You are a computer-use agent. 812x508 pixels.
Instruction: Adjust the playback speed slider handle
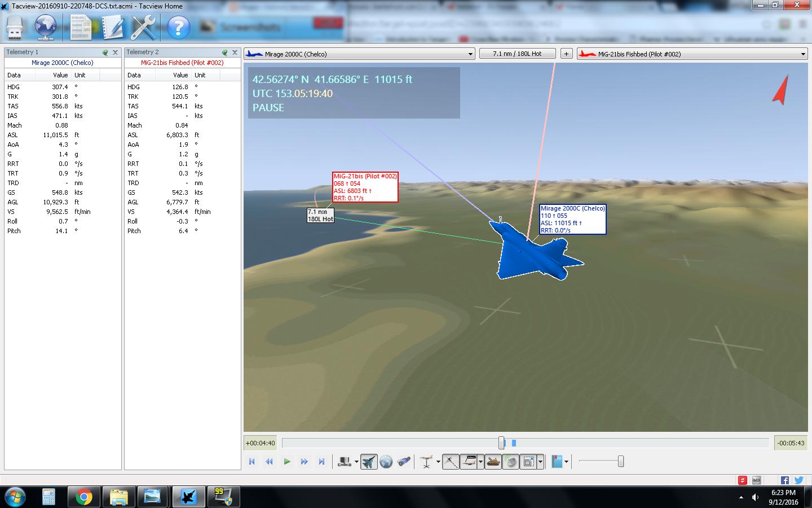[x=620, y=462]
